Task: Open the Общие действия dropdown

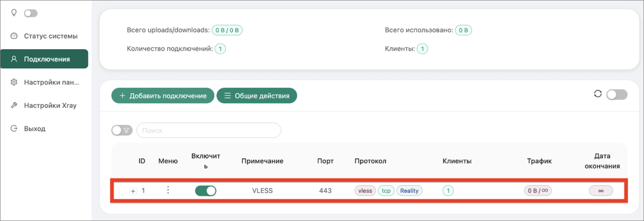Action: 257,96
